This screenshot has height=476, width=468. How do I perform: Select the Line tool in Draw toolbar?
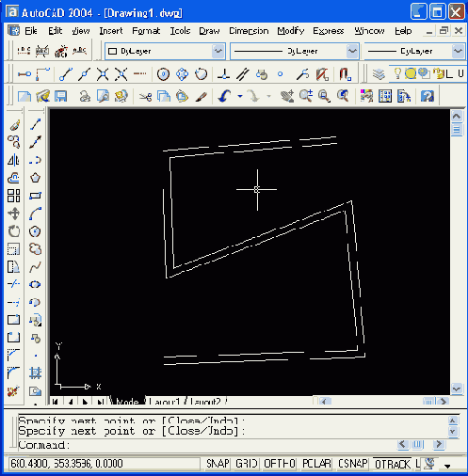pos(35,124)
